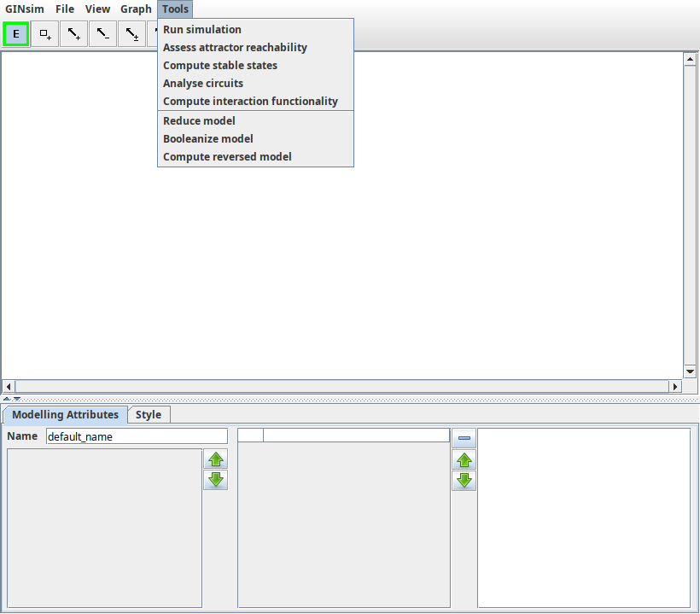Click the vertical scrollbar down arrow

coord(691,371)
